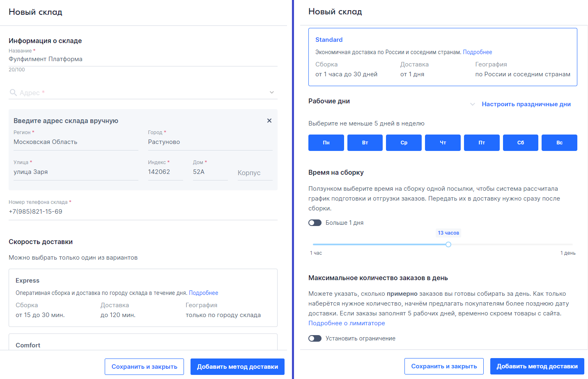Select the Standard delivery speed card
The image size is (588, 379).
pos(443,57)
